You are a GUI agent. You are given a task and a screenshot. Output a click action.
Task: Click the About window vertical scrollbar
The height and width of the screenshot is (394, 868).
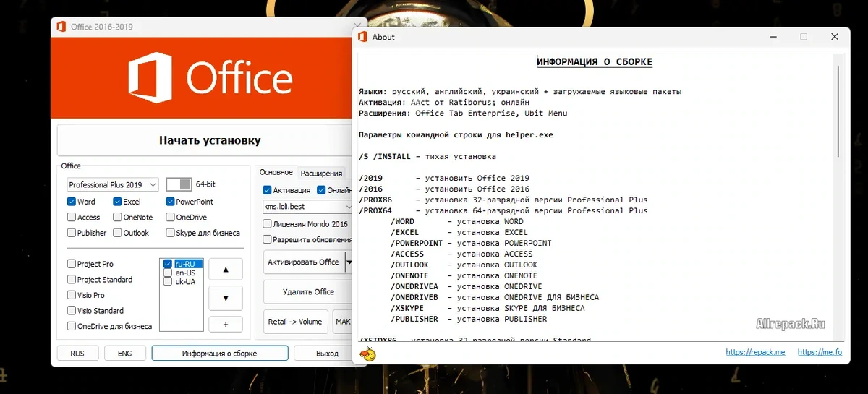point(839,111)
